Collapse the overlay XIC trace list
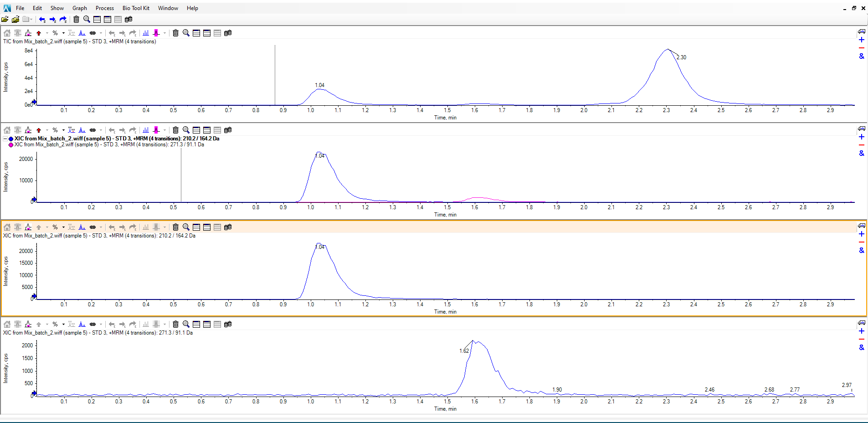This screenshot has width=868, height=423. coord(5,139)
